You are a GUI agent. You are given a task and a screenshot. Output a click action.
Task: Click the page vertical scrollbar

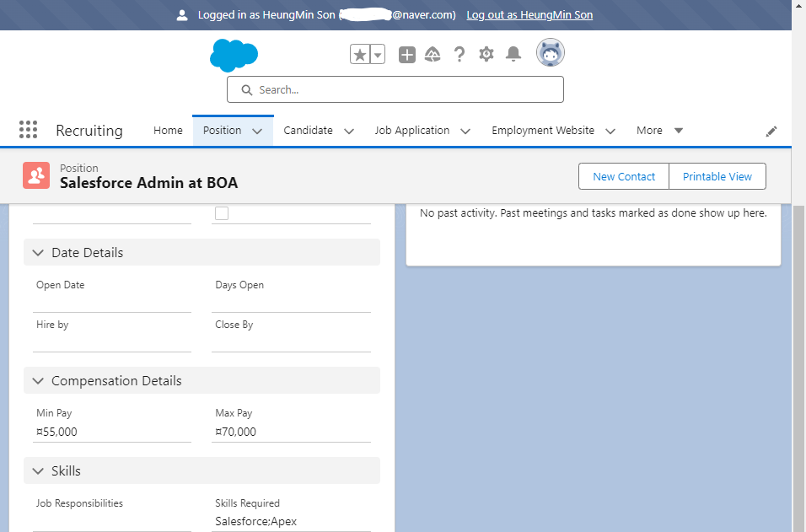[798, 368]
